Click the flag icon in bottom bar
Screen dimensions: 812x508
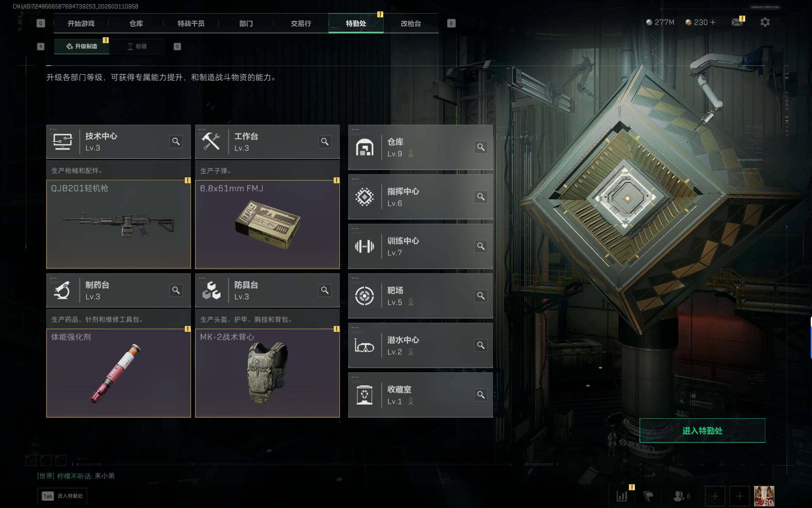tap(648, 496)
